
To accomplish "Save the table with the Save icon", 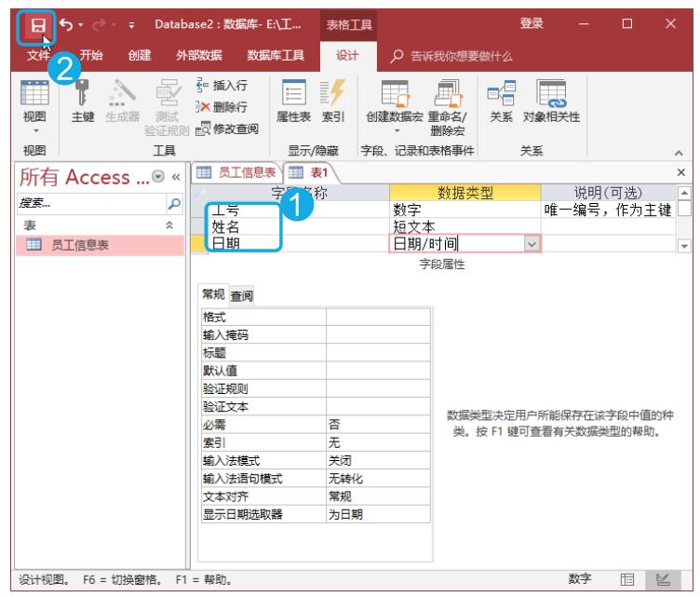I will (36, 25).
